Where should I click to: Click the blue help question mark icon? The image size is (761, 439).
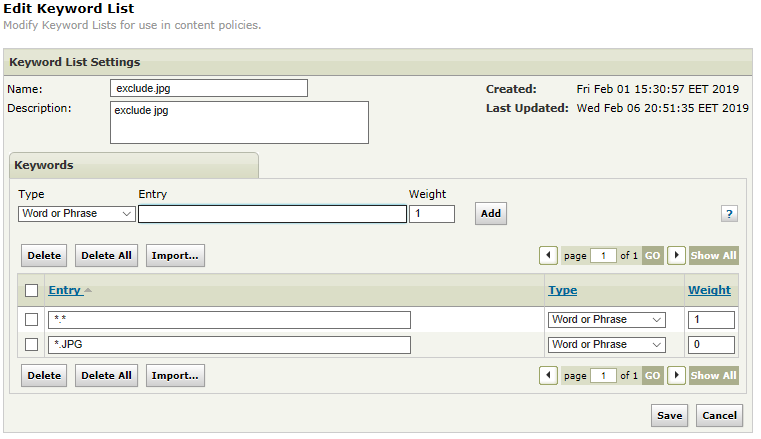coord(729,214)
